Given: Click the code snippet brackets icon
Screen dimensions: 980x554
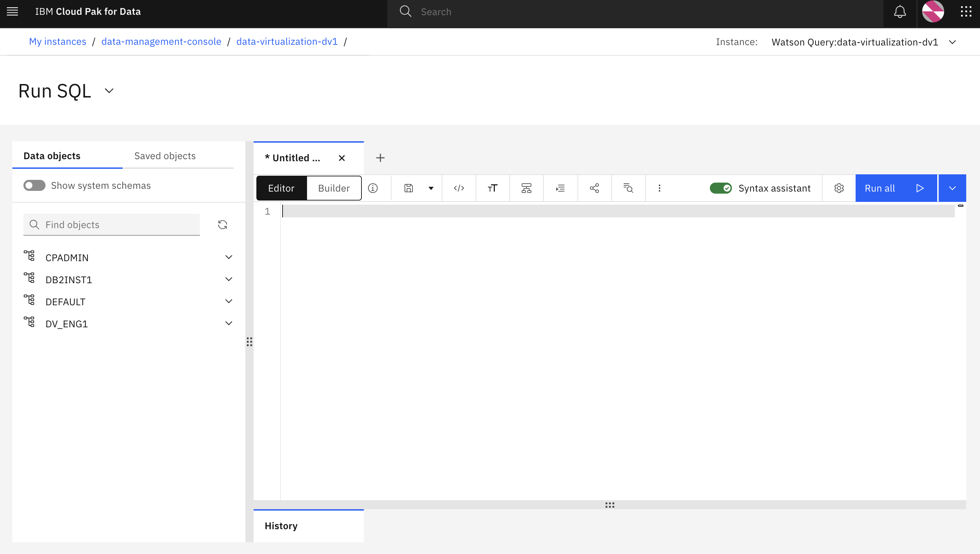Looking at the screenshot, I should [x=459, y=188].
